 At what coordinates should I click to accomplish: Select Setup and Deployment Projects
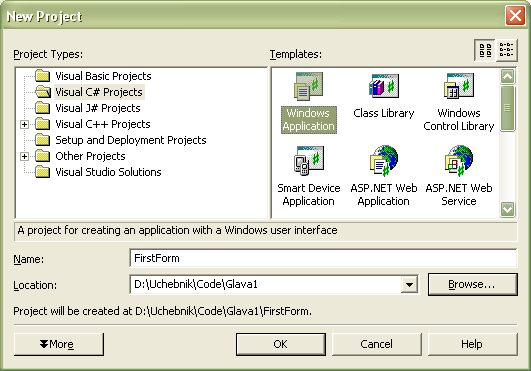click(121, 140)
